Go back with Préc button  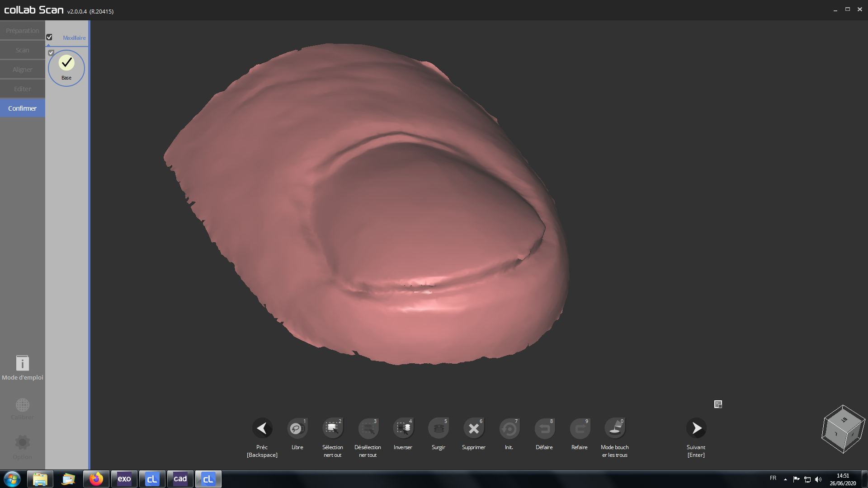262,428
